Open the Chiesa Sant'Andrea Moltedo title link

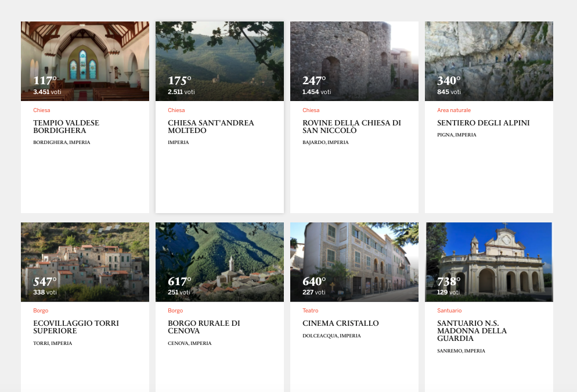coord(211,127)
